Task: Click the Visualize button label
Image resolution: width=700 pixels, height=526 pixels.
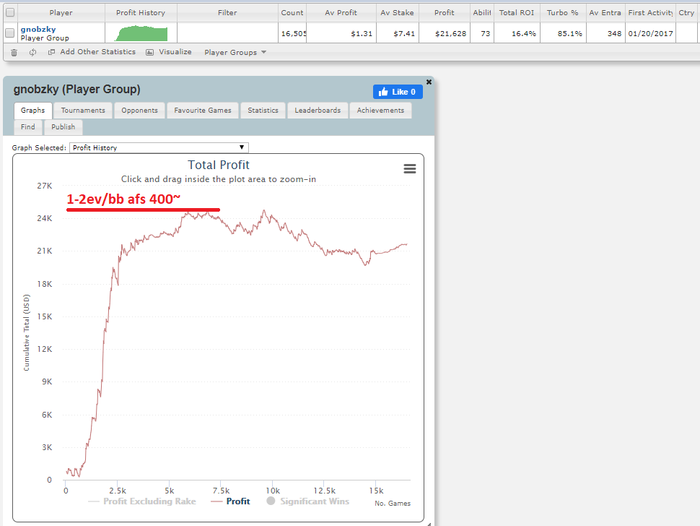Action: (175, 52)
